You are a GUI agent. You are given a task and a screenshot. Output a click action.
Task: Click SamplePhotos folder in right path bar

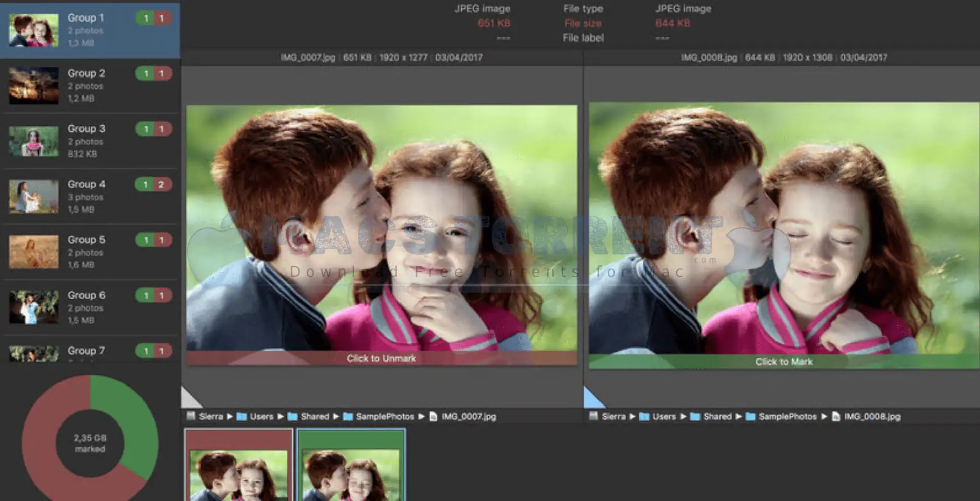(x=781, y=416)
